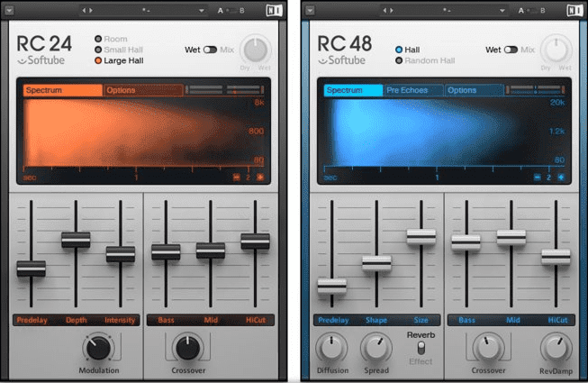Click the RC 24 Depth fader
Screen dimensions: 588x383
(x=76, y=240)
